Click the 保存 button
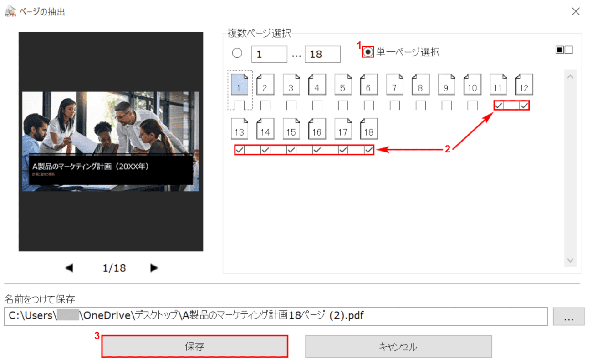 [x=194, y=346]
